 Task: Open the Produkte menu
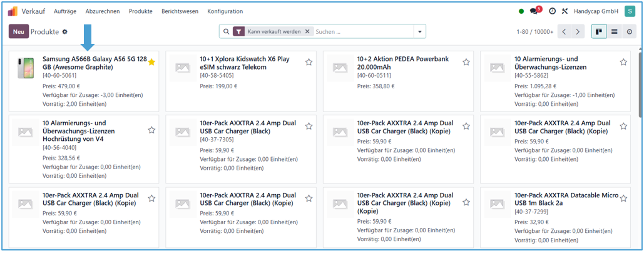pos(140,11)
